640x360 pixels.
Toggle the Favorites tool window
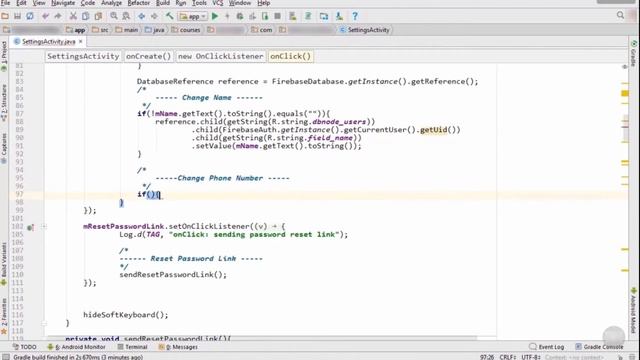(x=4, y=316)
